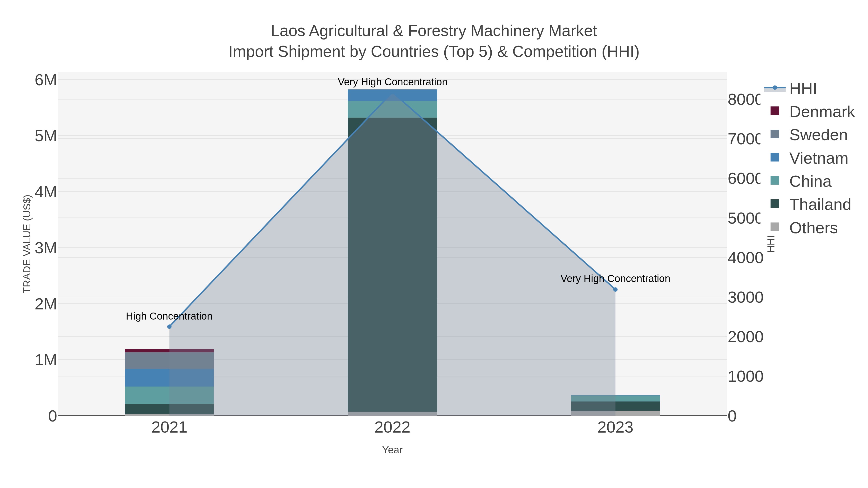Click the 2021 Denmark bar segment
This screenshot has height=488, width=868.
coord(169,351)
